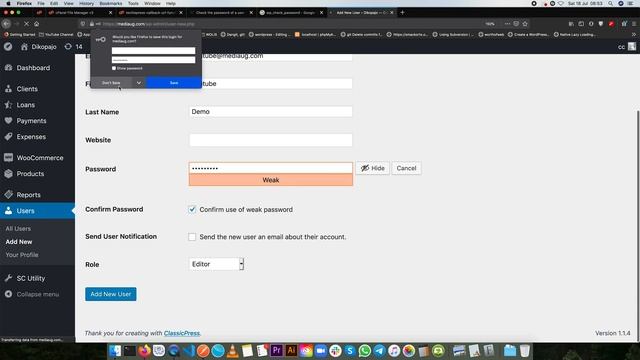Open a new browser tab

click(402, 13)
